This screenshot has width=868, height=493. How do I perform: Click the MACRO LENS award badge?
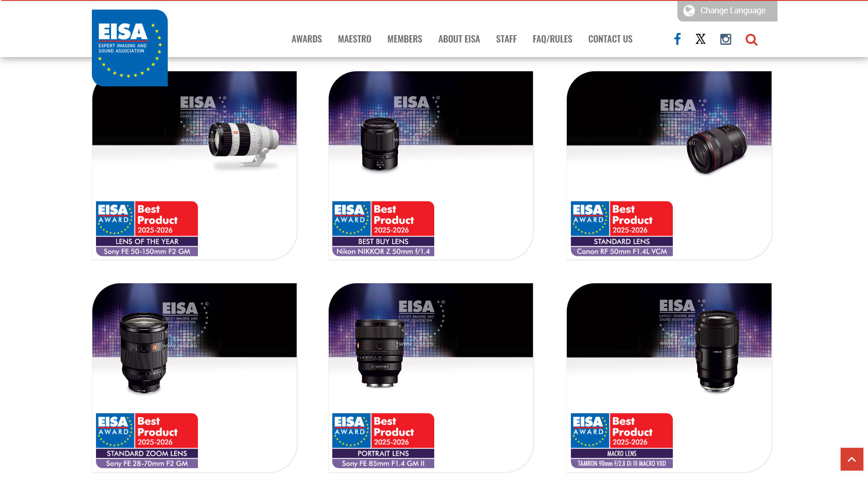point(622,440)
